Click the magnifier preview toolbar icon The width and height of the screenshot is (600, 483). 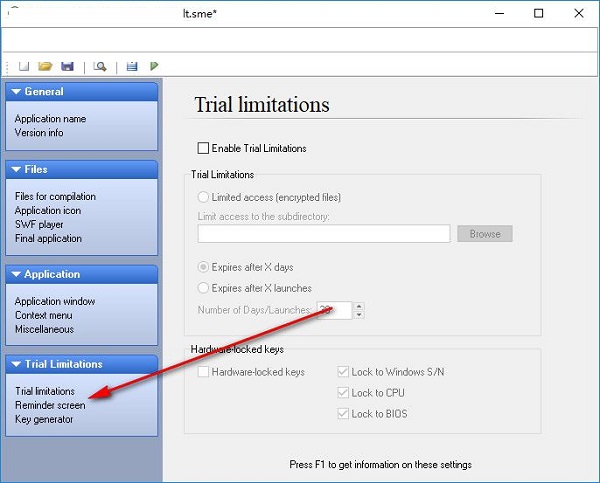tap(100, 66)
